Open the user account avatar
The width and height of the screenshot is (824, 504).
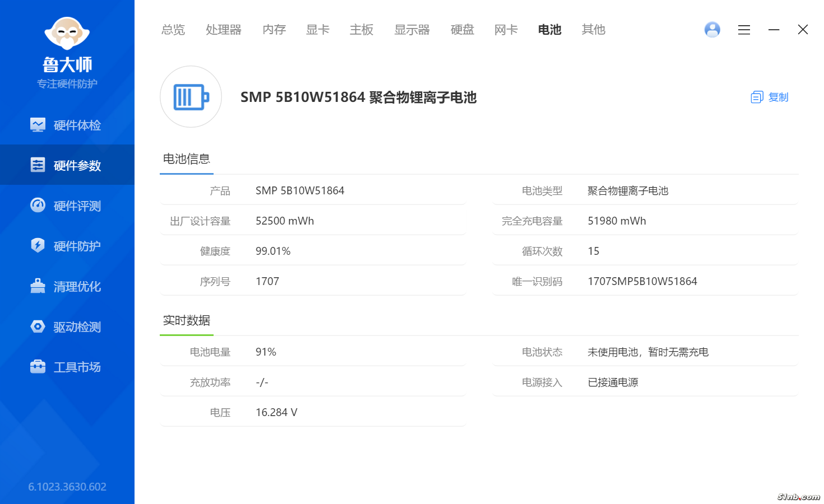712,29
